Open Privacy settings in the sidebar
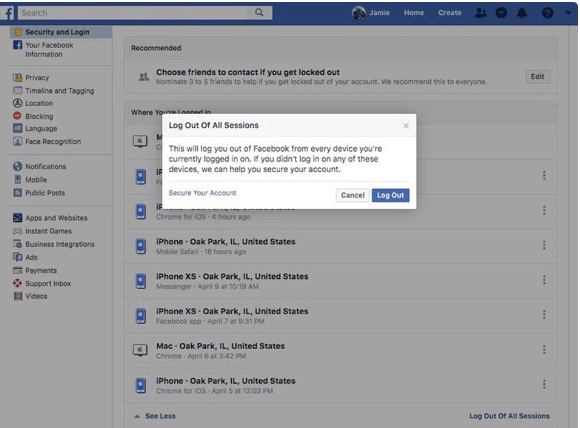The height and width of the screenshot is (428, 580). click(x=37, y=78)
